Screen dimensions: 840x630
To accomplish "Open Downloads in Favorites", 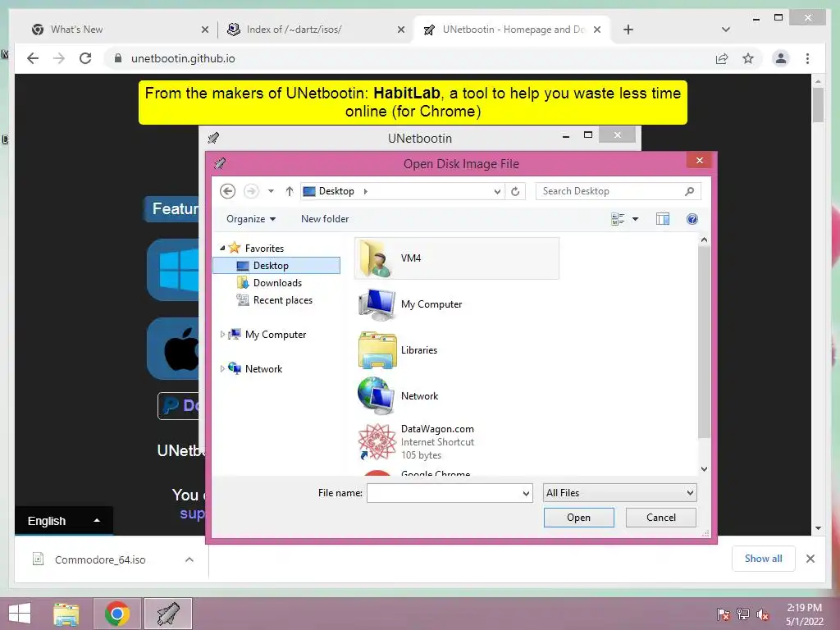I will (x=276, y=283).
